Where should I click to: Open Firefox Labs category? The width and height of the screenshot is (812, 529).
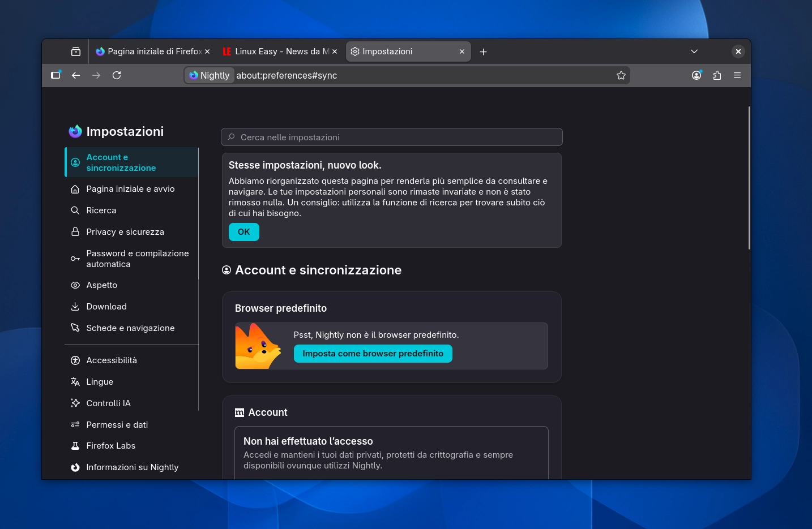[x=131, y=446]
